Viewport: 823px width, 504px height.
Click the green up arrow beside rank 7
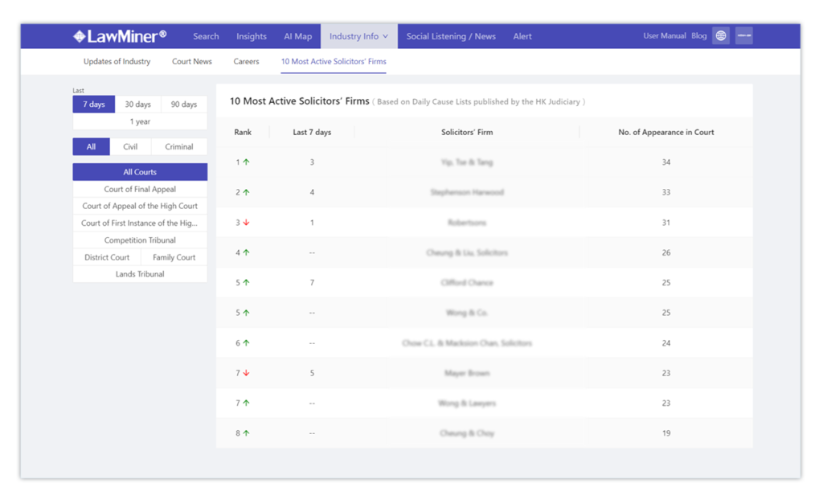point(246,404)
